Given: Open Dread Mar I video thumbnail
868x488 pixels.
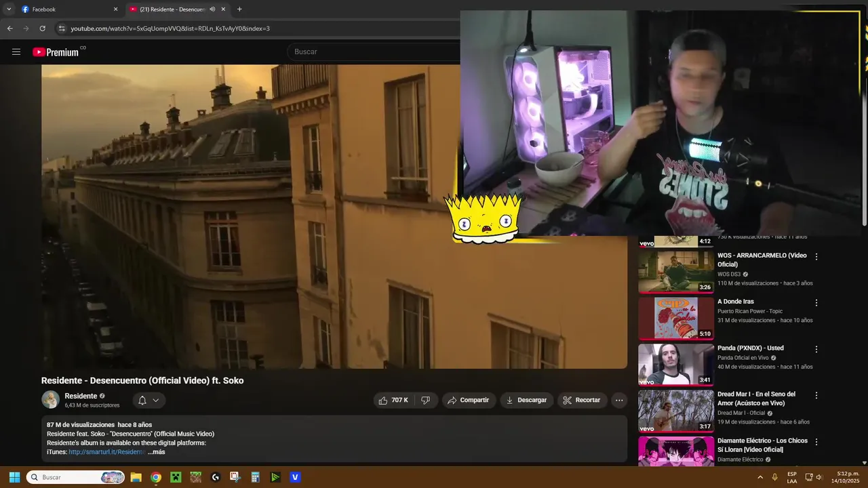Looking at the screenshot, I should (675, 411).
